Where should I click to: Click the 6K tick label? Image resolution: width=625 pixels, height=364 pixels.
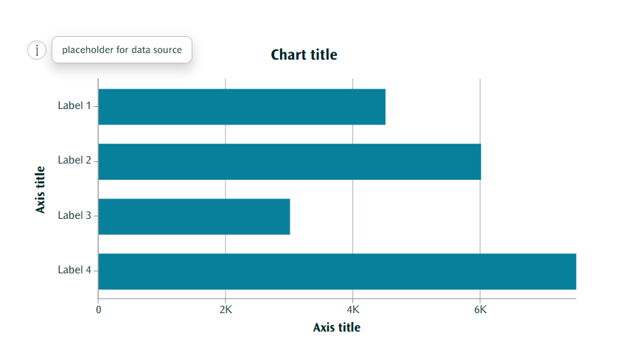pyautogui.click(x=480, y=309)
